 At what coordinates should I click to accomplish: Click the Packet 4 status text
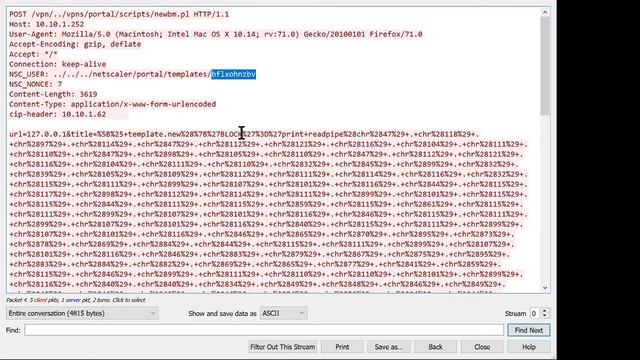tap(76, 300)
